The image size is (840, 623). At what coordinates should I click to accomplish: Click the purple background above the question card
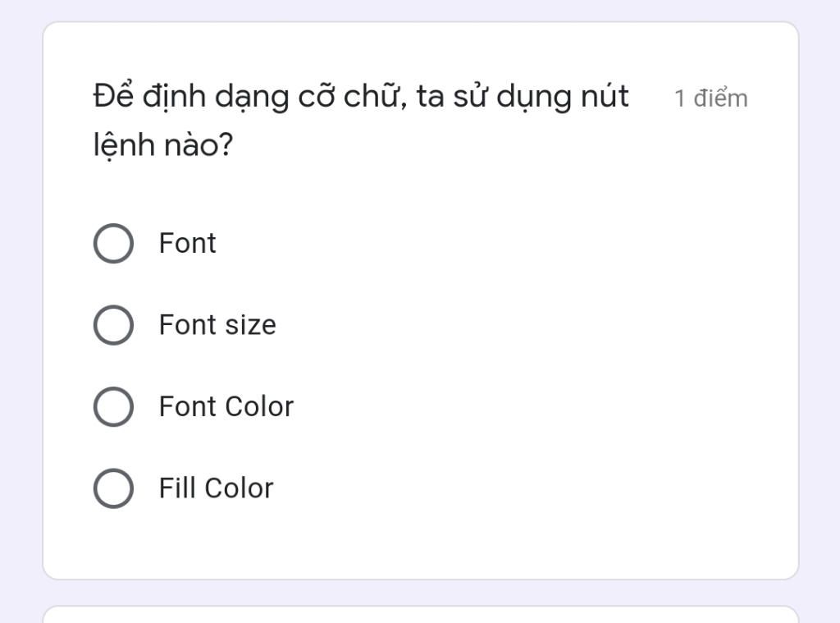420,10
